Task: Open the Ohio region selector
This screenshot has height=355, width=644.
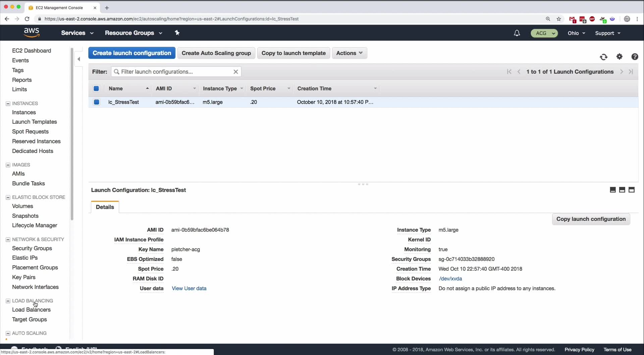Action: tap(576, 33)
